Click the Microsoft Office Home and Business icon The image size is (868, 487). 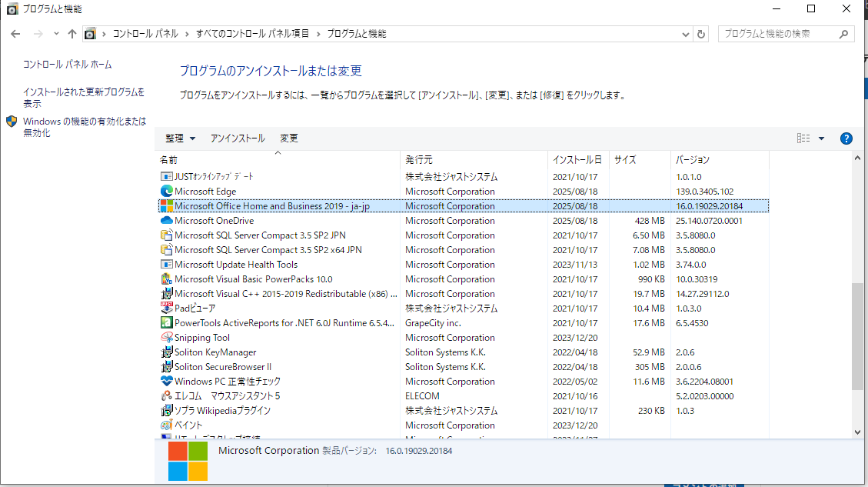point(166,205)
